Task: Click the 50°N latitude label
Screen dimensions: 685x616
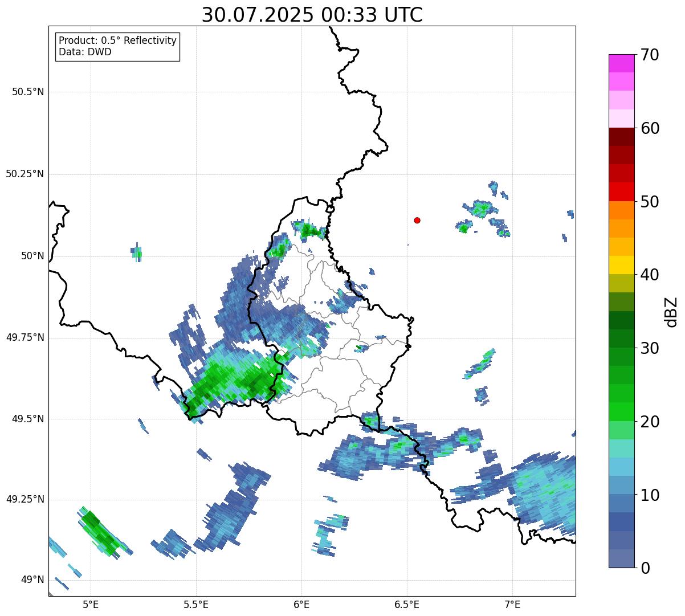Action: pyautogui.click(x=32, y=256)
